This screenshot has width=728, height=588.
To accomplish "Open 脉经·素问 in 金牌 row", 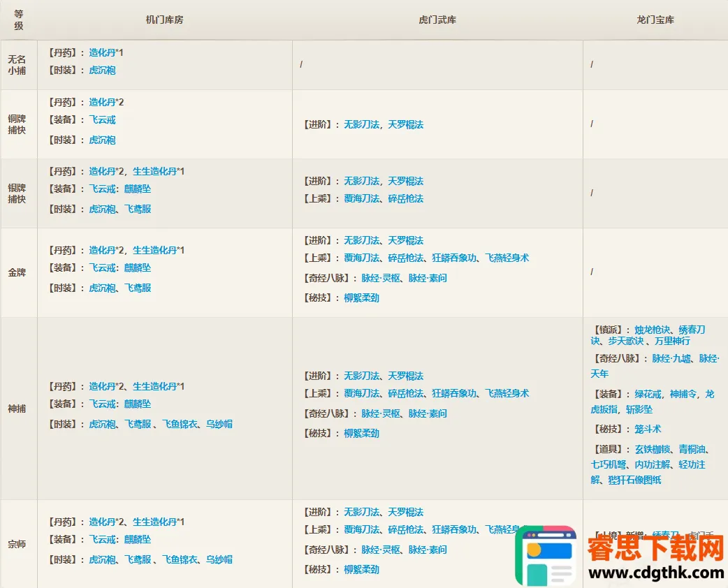I will point(428,279).
